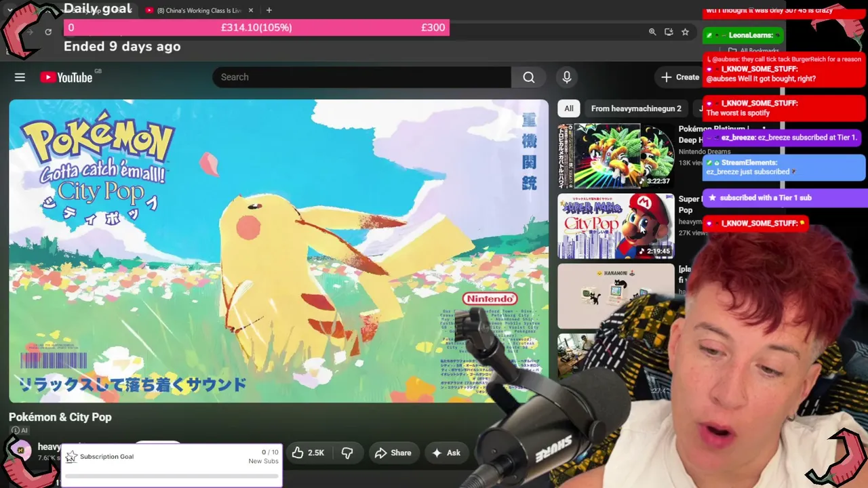Click the 2:19:45 duration badge

[x=654, y=251]
